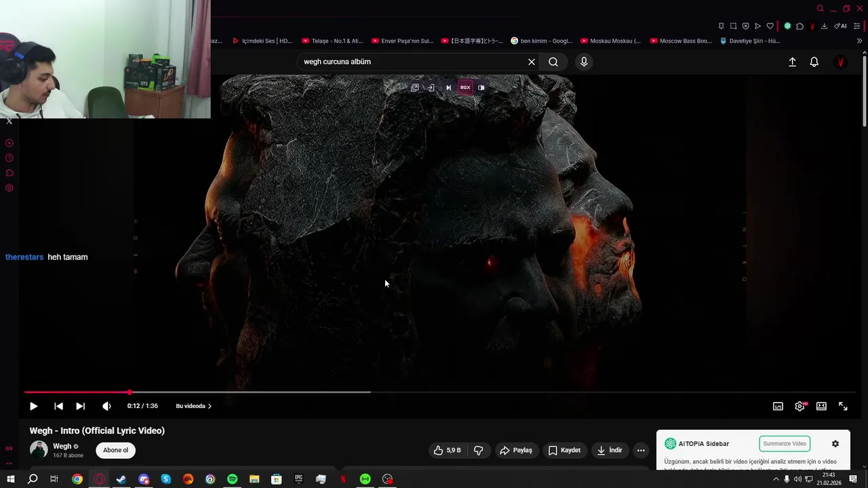This screenshot has height=488, width=868.
Task: Play the Wegh Intro video
Action: [33, 406]
